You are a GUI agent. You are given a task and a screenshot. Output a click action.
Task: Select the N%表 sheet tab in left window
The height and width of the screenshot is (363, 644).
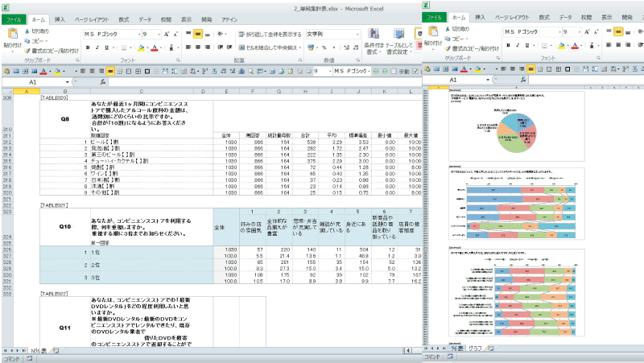coord(39,351)
